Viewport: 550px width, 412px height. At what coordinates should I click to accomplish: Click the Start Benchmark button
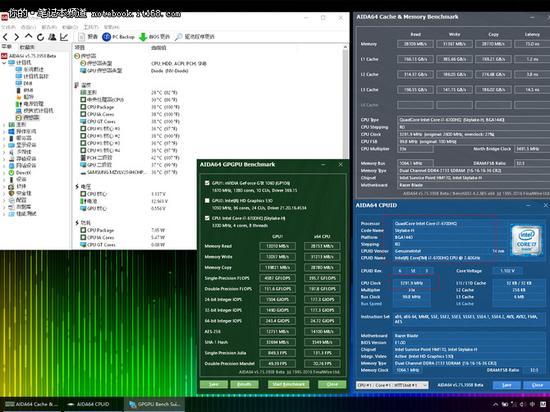point(289,384)
